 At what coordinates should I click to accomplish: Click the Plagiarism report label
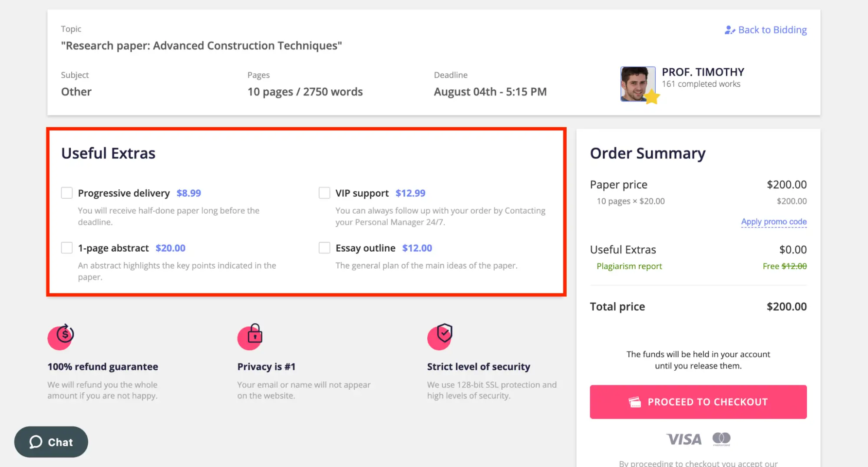click(629, 266)
